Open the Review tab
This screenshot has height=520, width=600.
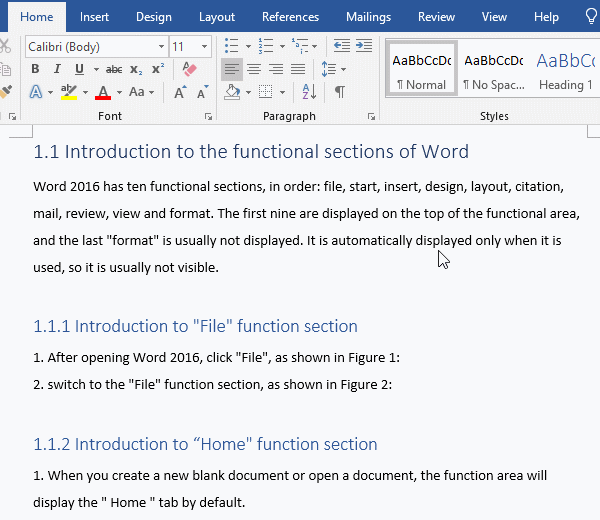click(x=436, y=17)
